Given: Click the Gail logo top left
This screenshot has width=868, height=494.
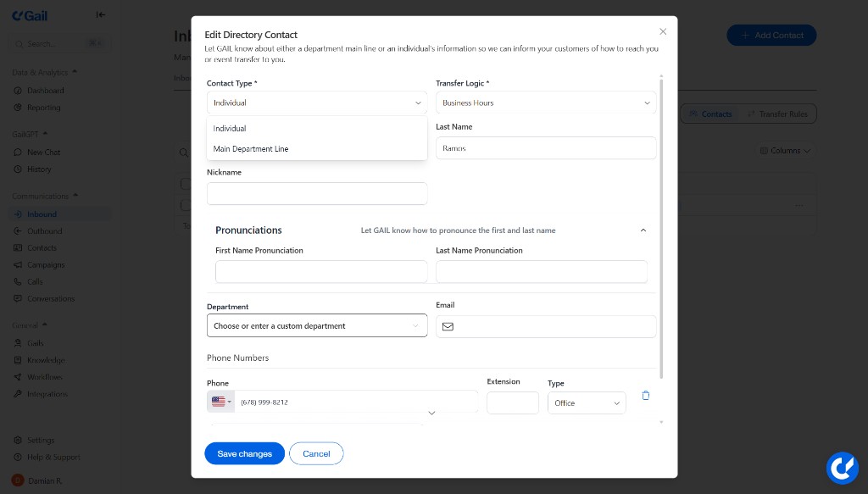Looking at the screenshot, I should [x=29, y=15].
